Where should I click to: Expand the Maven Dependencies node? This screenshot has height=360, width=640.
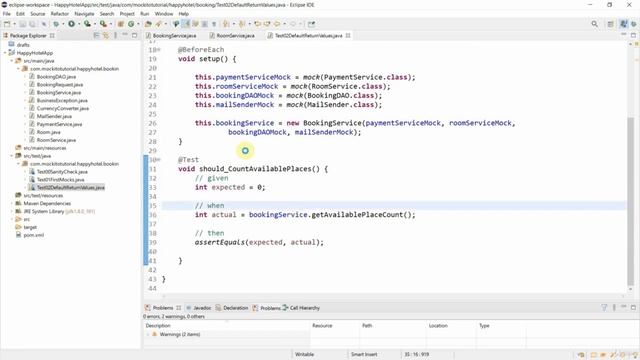12,203
